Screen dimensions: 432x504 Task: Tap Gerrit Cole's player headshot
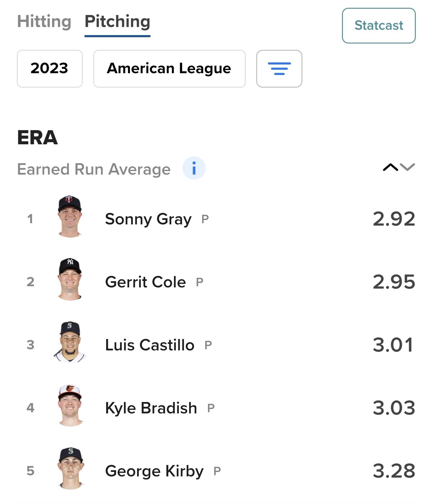[x=70, y=280]
